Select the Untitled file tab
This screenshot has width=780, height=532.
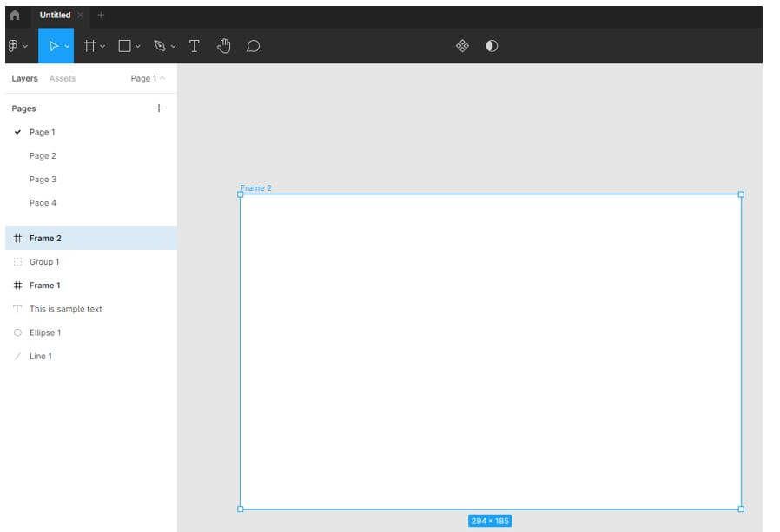click(55, 15)
